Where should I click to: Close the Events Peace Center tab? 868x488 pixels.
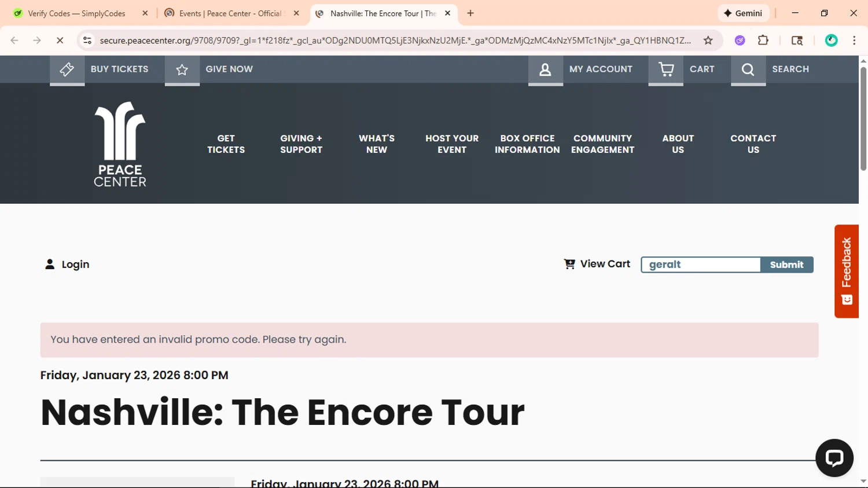point(296,13)
